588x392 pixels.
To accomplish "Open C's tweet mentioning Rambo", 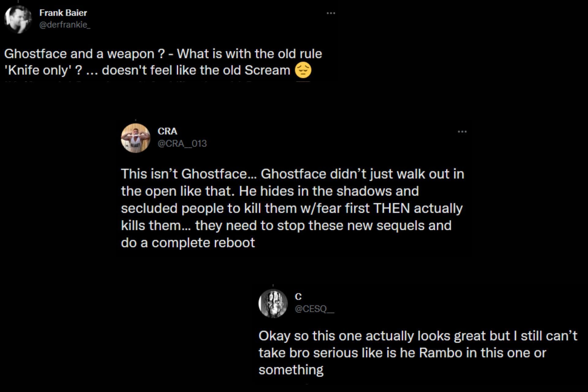I will click(417, 352).
